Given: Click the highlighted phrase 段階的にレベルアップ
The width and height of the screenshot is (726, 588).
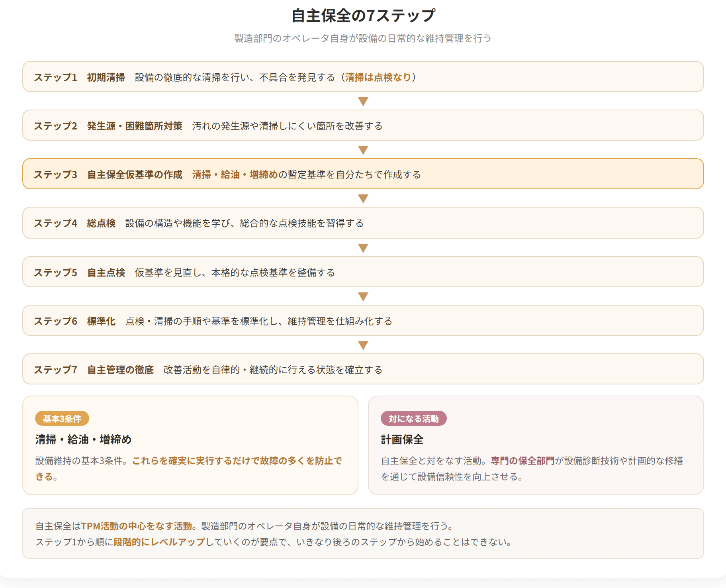Looking at the screenshot, I should coord(159,542).
